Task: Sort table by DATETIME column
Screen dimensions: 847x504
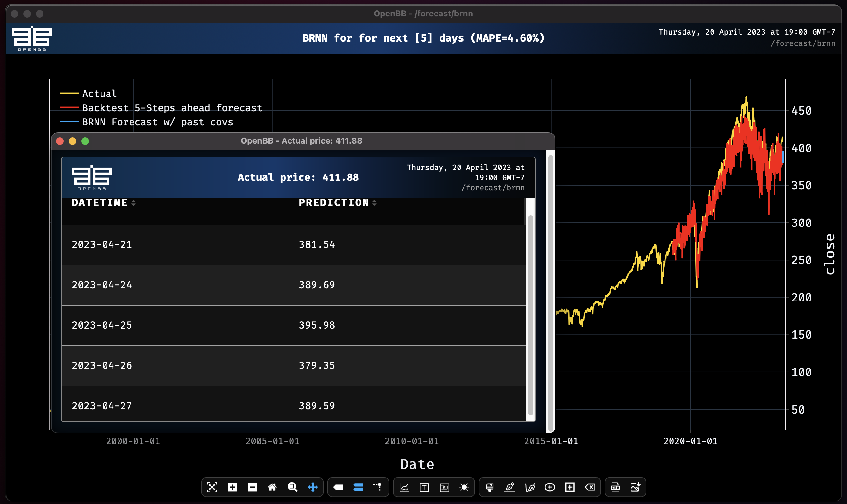Action: [104, 203]
